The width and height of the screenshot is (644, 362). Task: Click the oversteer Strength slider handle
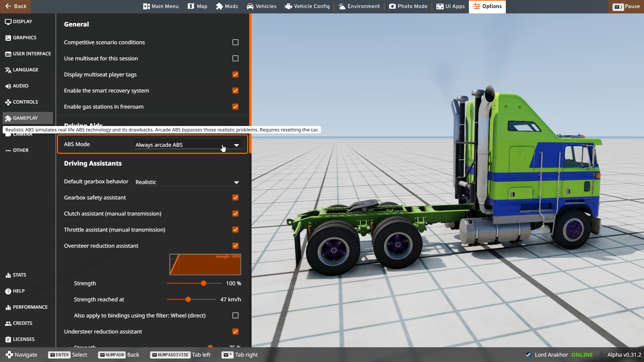click(204, 283)
